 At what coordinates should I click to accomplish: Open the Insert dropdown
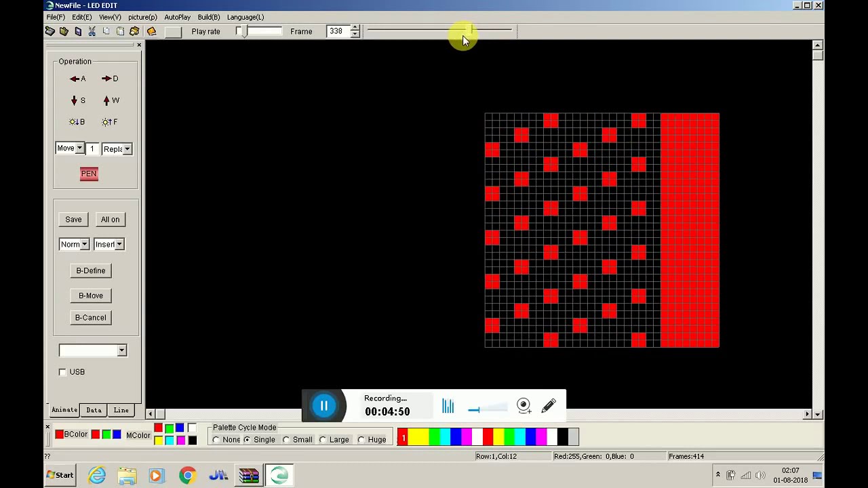[119, 245]
